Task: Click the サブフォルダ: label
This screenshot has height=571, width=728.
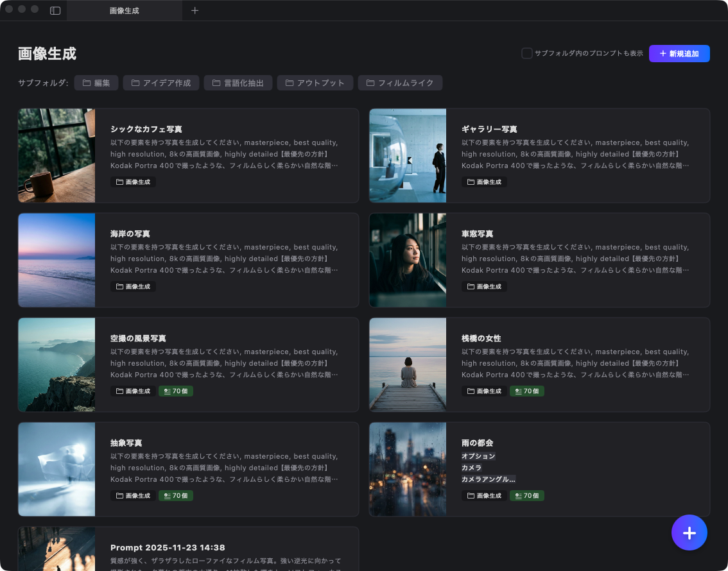Action: (x=43, y=83)
